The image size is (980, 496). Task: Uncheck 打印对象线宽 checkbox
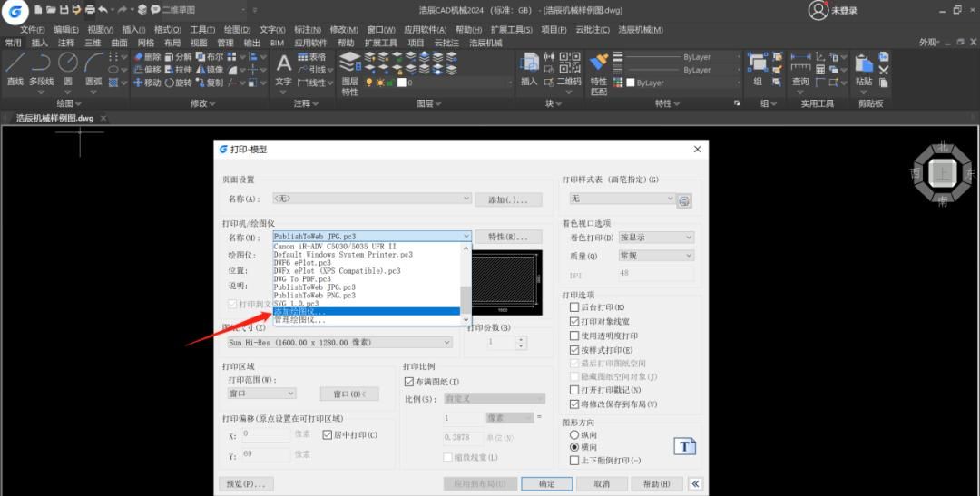click(x=574, y=322)
